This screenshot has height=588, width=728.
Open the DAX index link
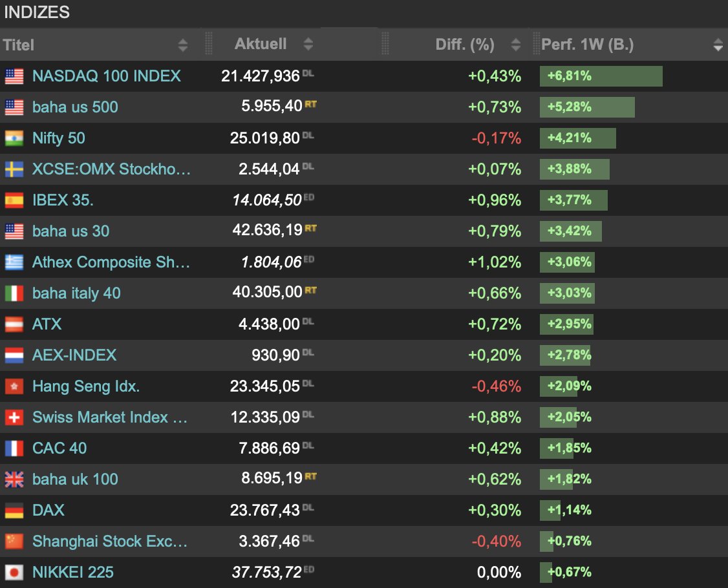tap(48, 510)
